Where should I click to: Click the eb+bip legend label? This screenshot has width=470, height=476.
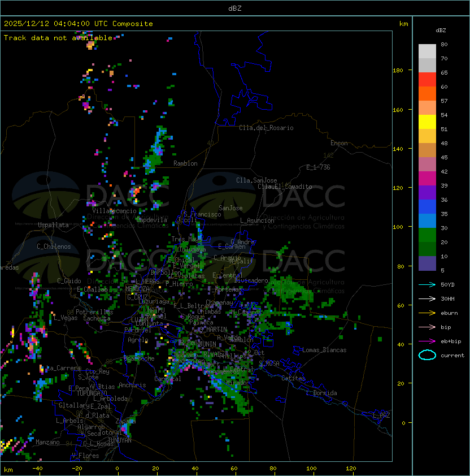coord(451,341)
